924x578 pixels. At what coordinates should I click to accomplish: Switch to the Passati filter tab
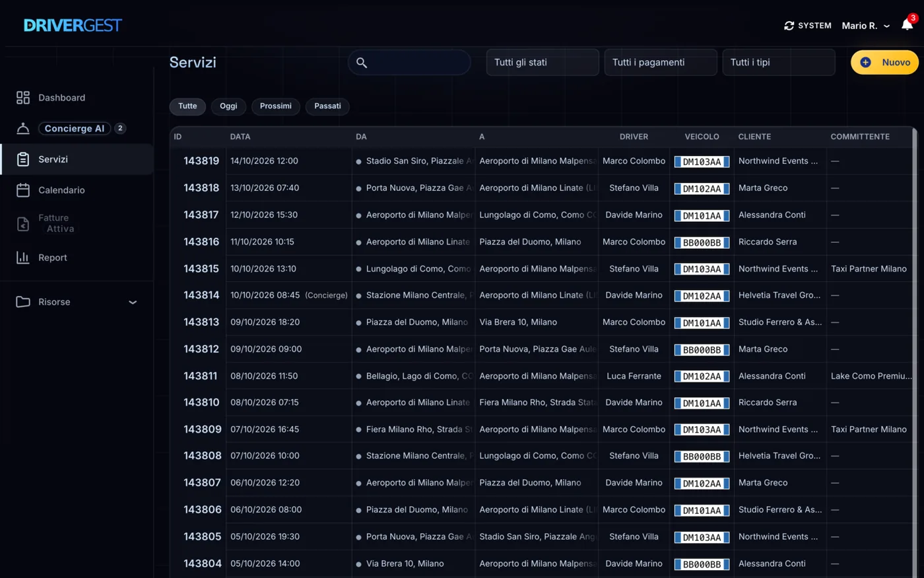coord(327,106)
